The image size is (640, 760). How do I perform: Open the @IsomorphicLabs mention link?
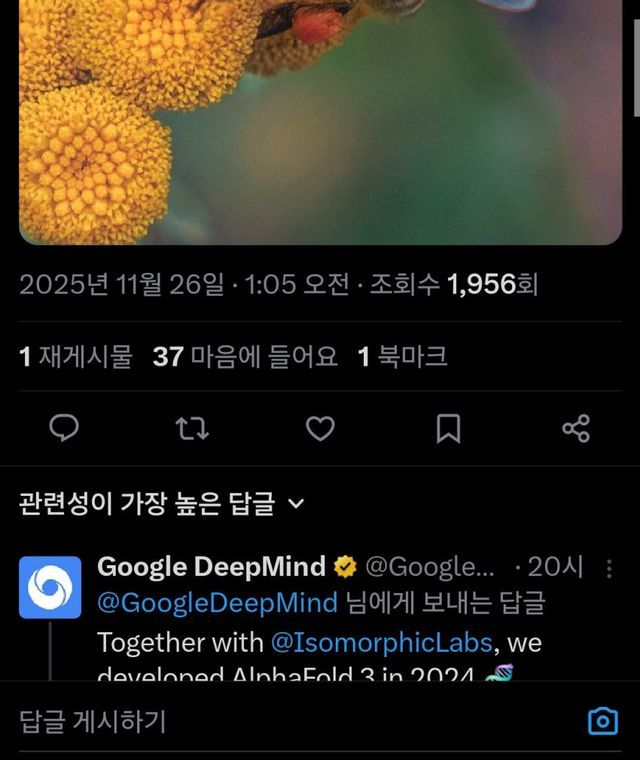(x=379, y=641)
